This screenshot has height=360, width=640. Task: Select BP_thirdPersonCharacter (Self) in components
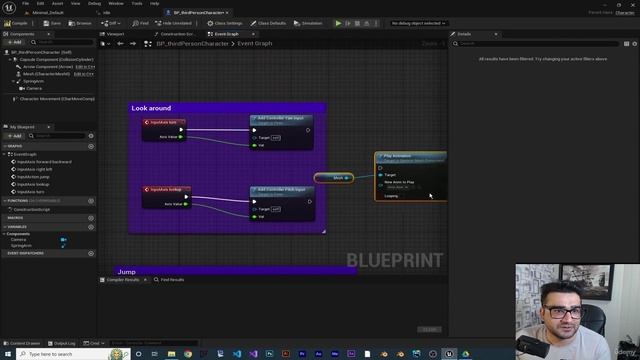(39, 52)
